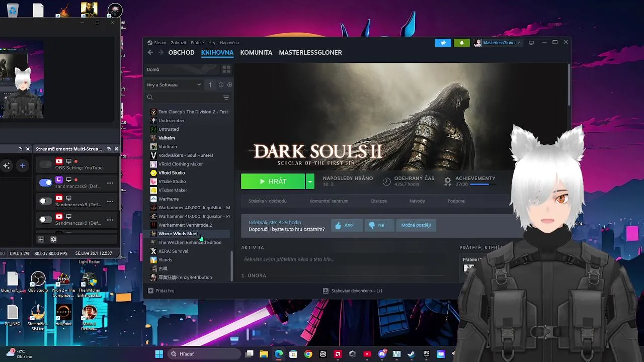The width and height of the screenshot is (644, 362).
Task: Vote Ano to recommend the game
Action: [347, 225]
